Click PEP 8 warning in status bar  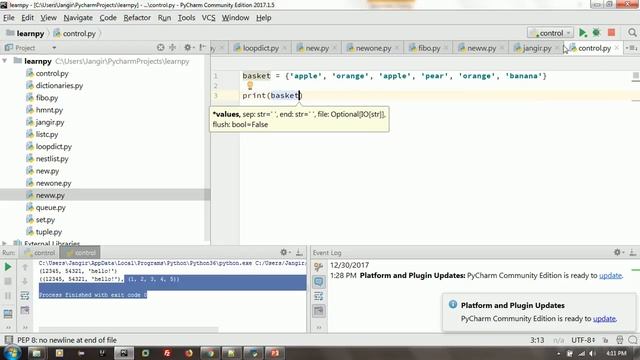click(x=67, y=340)
